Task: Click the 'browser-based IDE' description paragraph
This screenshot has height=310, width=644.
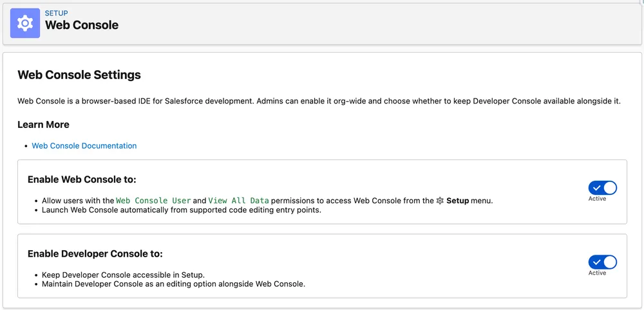Action: 319,101
